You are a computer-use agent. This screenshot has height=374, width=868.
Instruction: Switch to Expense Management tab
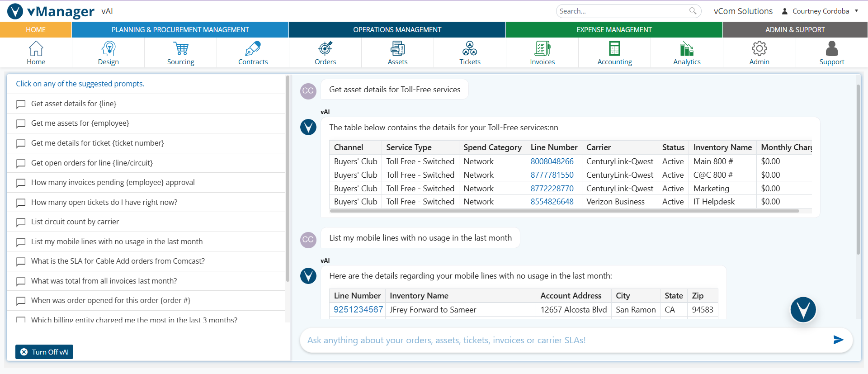point(614,29)
